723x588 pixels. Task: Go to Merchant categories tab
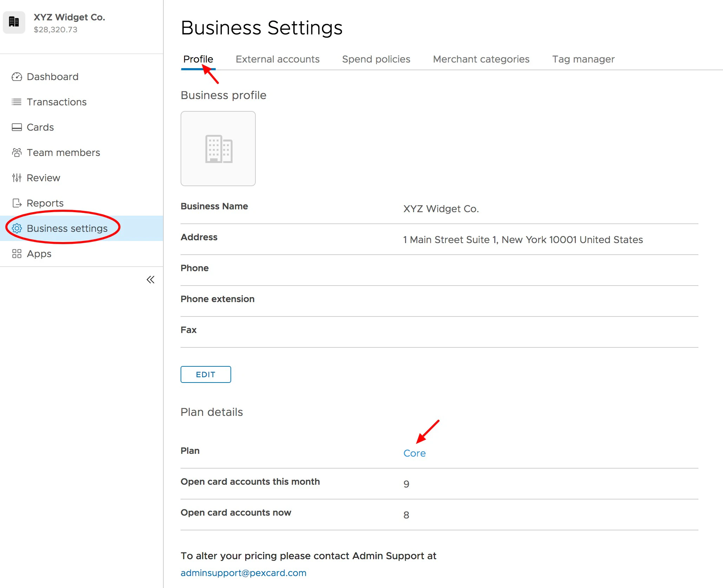[x=481, y=59]
